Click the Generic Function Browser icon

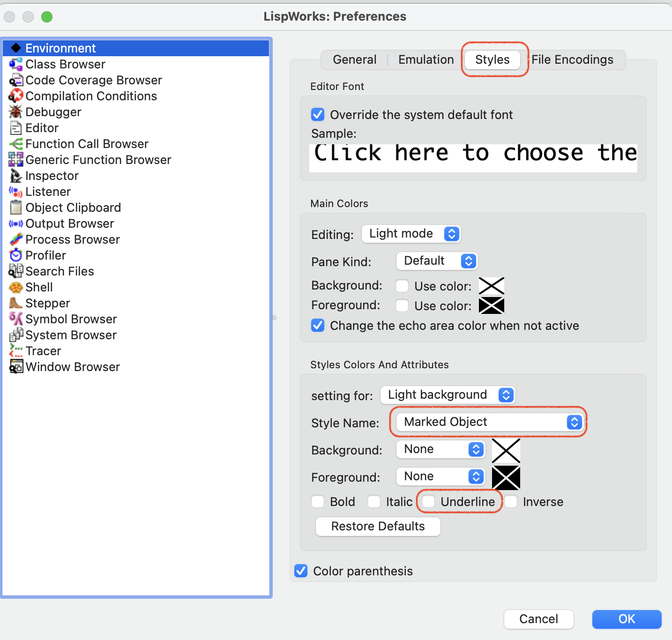point(16,159)
